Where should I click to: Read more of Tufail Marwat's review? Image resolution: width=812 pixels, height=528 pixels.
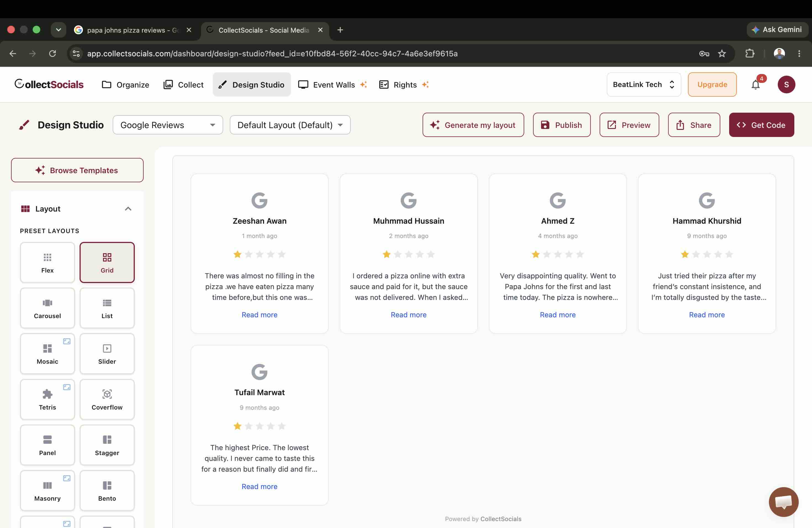tap(259, 486)
